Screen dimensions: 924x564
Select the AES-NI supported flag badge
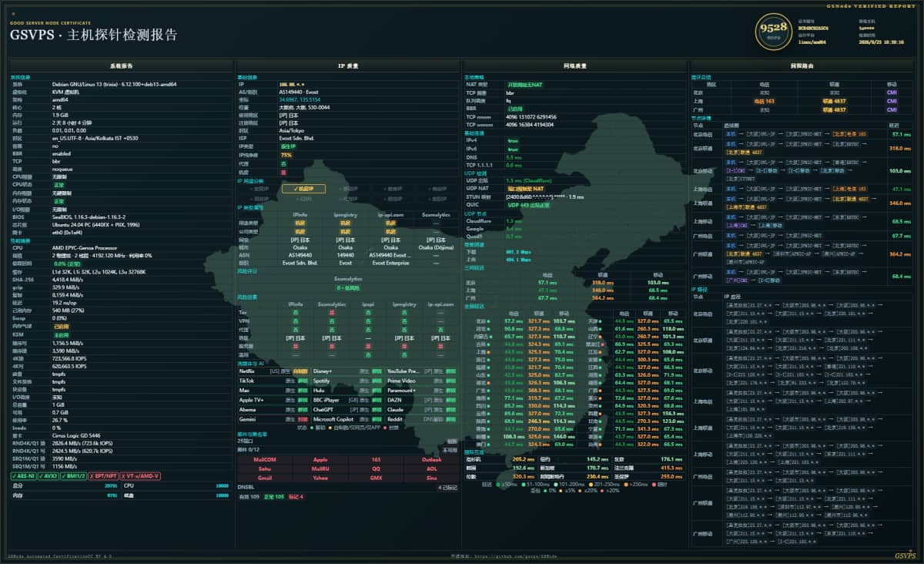pyautogui.click(x=23, y=475)
